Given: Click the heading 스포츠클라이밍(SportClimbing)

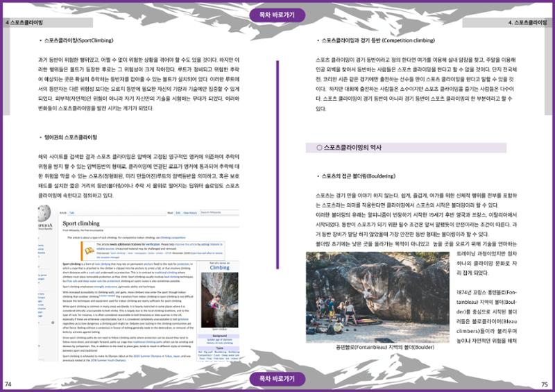Looking at the screenshot, I should (x=78, y=40).
